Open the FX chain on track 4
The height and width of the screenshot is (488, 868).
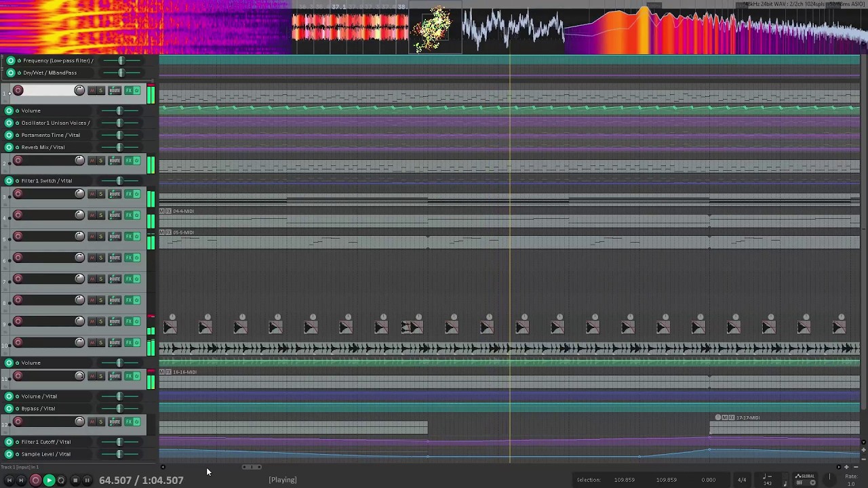tap(128, 215)
